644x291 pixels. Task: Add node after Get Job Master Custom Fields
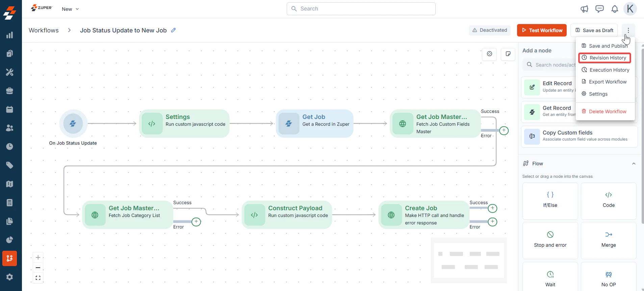click(x=504, y=130)
